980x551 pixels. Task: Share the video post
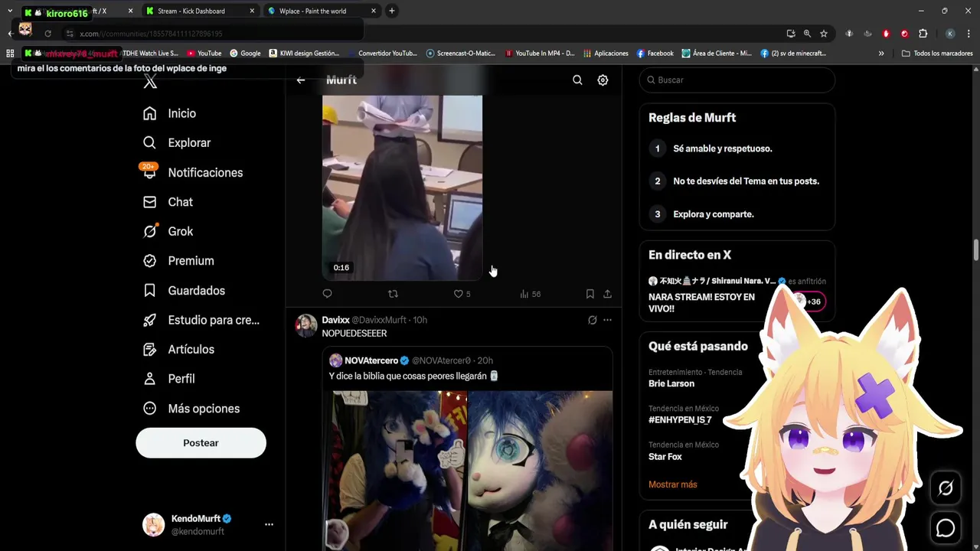[607, 294]
